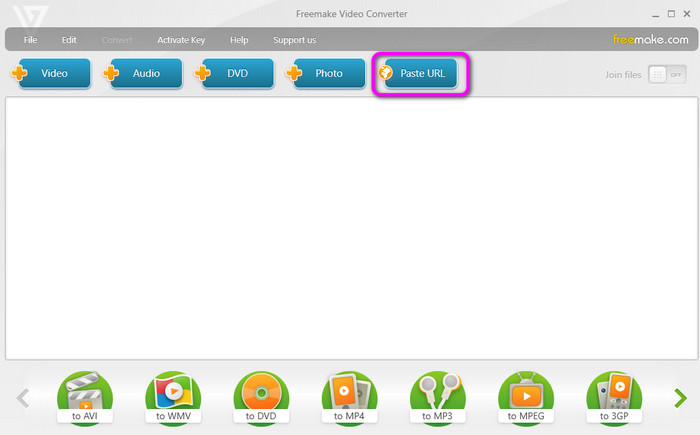
Task: Add a video file with Video button
Action: 51,73
